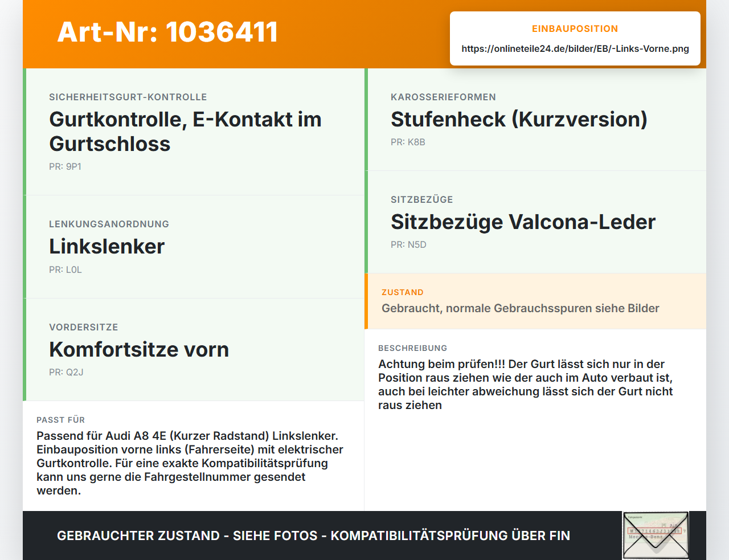Click the SICHERHEITSGURT-KONTROLLE label
The height and width of the screenshot is (560, 729).
point(128,97)
